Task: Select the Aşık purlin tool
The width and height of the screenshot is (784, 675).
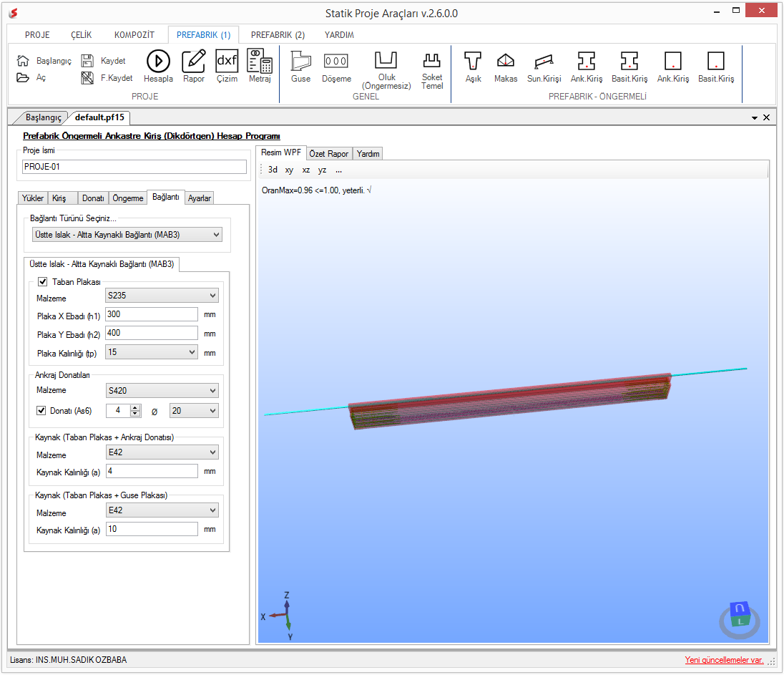Action: pos(473,67)
